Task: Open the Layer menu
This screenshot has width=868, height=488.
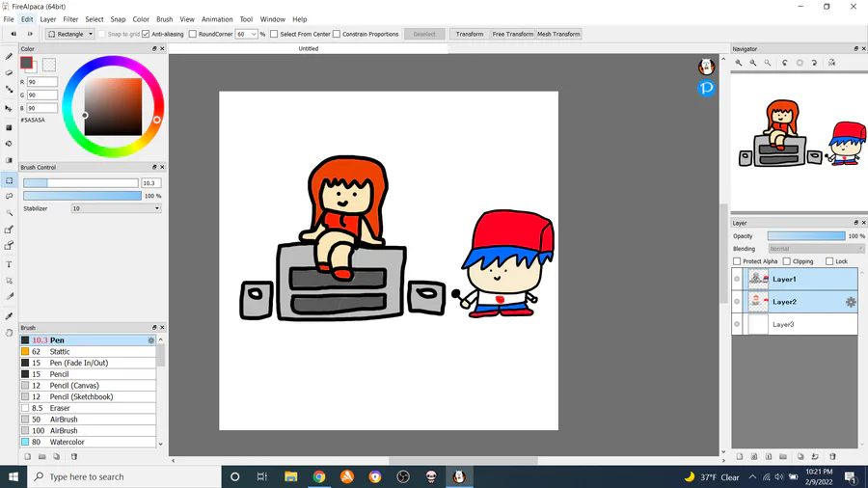Action: point(48,19)
